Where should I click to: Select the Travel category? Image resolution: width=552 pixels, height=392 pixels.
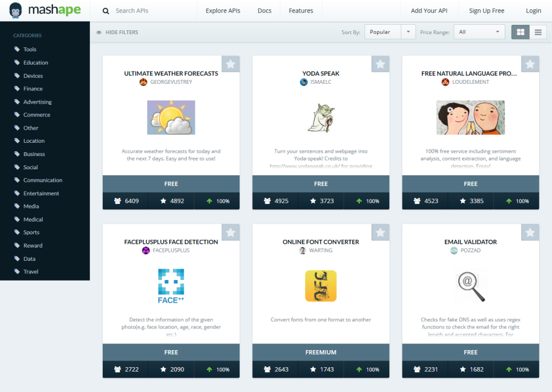point(30,272)
